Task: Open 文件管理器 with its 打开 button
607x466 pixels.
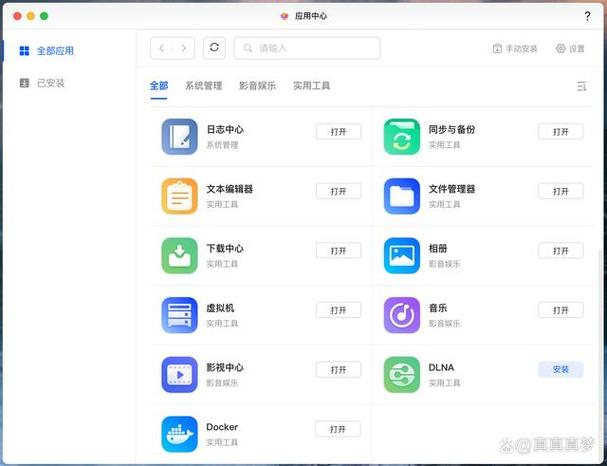Action: pyautogui.click(x=561, y=191)
